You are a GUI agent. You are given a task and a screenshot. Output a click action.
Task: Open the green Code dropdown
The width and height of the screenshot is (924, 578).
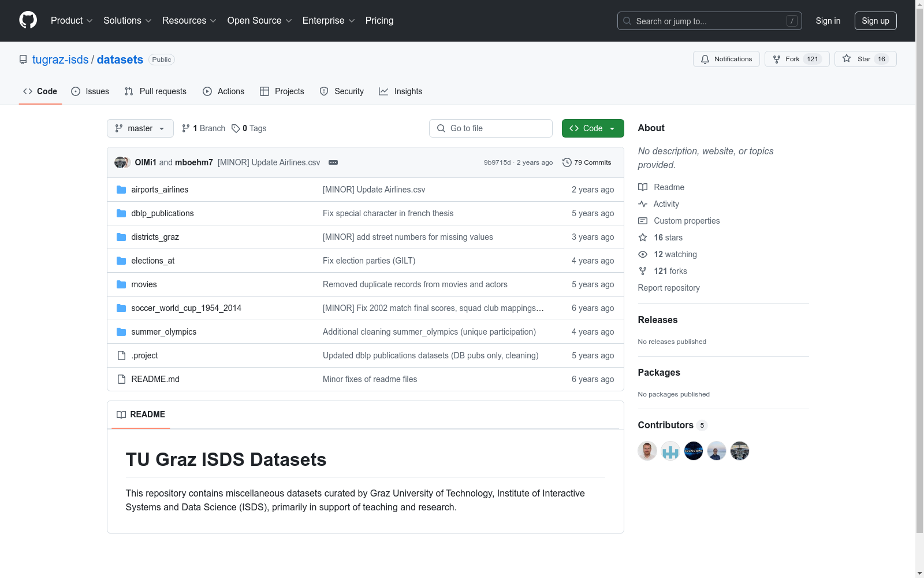(x=593, y=128)
